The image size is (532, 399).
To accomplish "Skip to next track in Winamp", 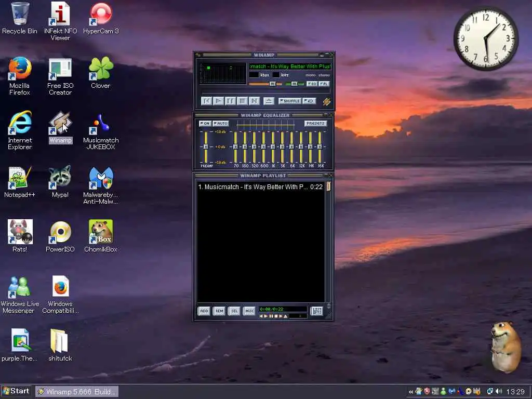I will point(254,101).
